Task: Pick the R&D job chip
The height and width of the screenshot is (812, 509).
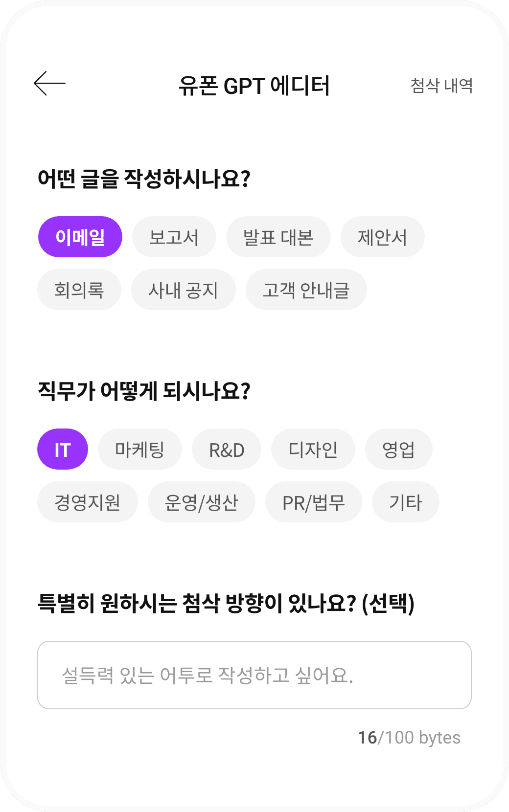Action: [227, 450]
